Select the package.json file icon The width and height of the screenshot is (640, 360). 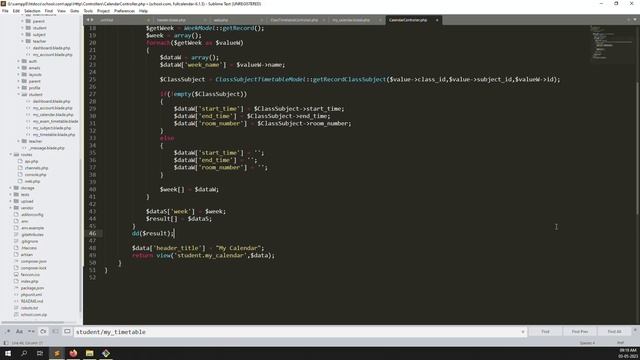(x=16, y=288)
